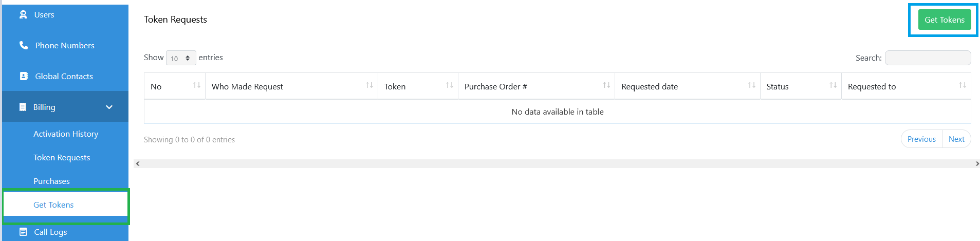980x241 pixels.
Task: Open the Show entries count dropdown
Action: 181,58
